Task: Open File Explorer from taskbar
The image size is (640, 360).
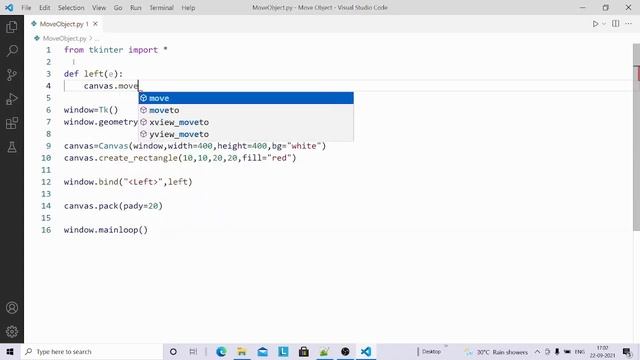Action: point(242,351)
